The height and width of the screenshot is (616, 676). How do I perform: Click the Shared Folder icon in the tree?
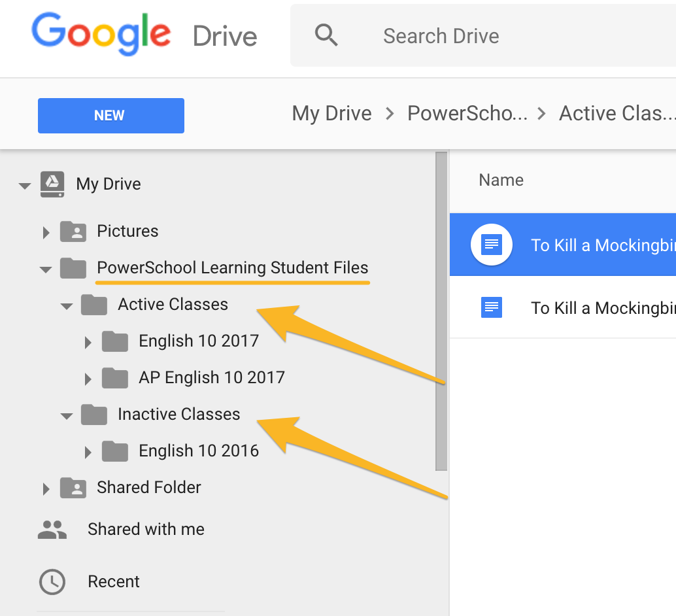point(73,487)
